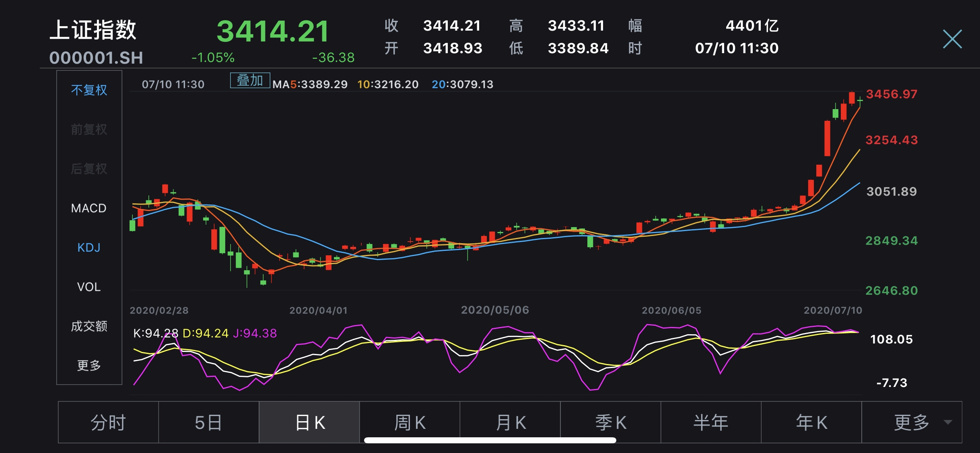Image resolution: width=980 pixels, height=453 pixels.
Task: Select the 月K monthly candlestick tab
Action: pyautogui.click(x=511, y=422)
